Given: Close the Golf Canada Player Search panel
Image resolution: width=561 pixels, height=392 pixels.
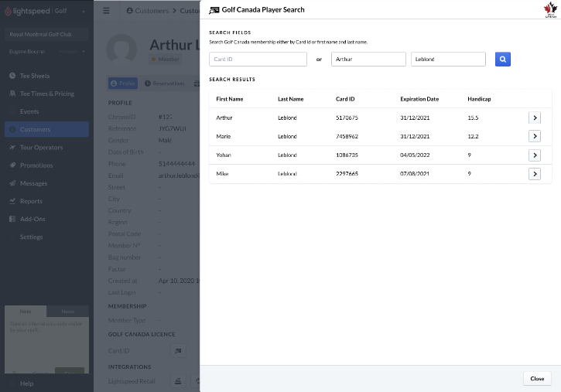Looking at the screenshot, I should [536, 379].
